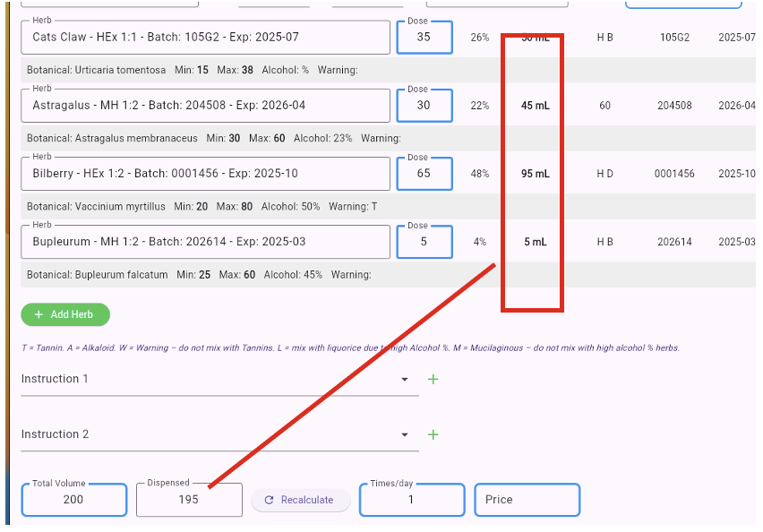Click the 26% value in Cats Claw row

[480, 38]
